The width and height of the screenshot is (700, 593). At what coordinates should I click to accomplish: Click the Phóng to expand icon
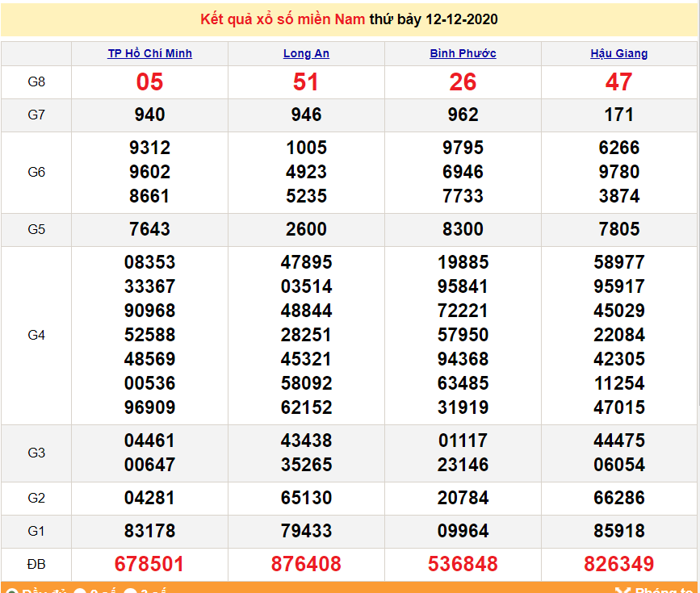[622, 591]
